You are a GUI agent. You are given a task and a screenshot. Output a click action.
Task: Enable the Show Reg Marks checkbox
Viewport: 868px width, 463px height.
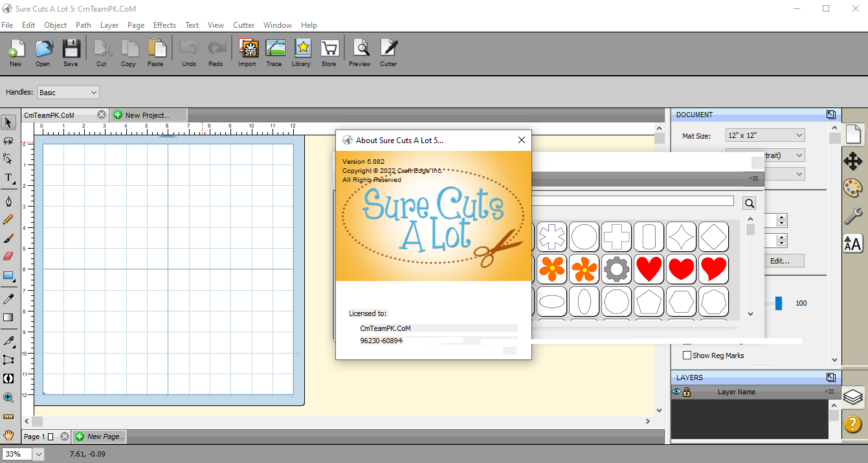point(687,356)
